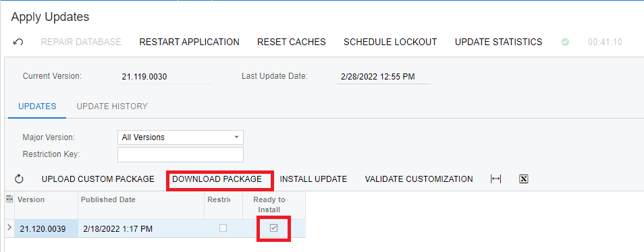Click the Repair Database button
The image size is (644, 252).
tap(81, 42)
